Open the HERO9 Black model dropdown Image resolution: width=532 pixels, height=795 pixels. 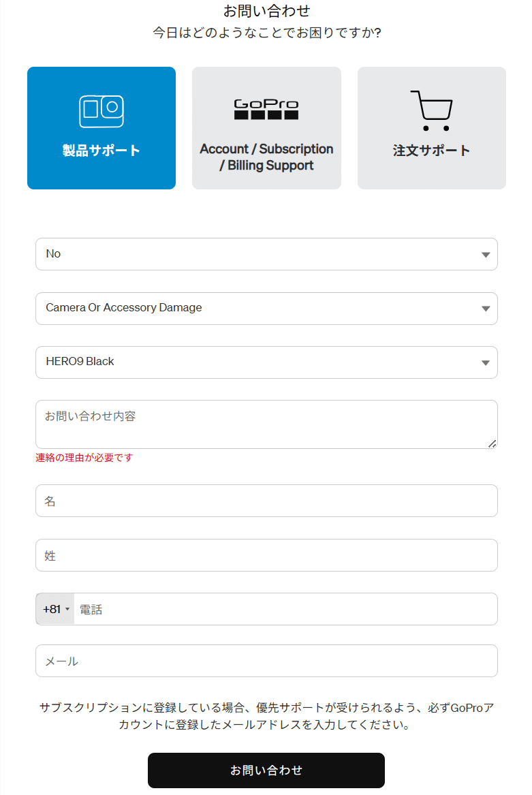(266, 362)
